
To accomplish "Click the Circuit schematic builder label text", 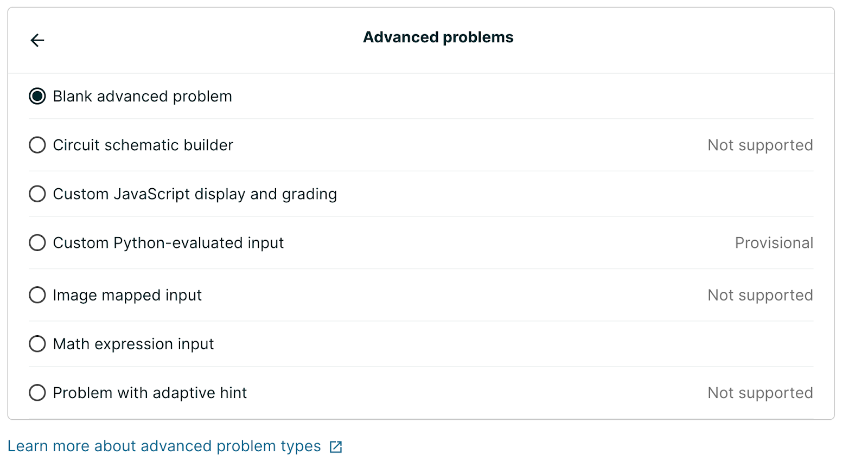I will 143,145.
